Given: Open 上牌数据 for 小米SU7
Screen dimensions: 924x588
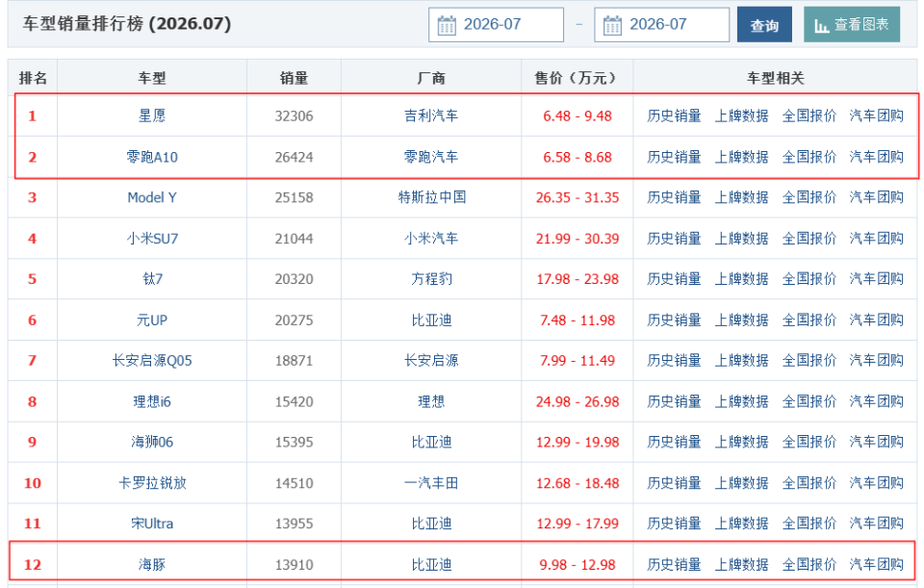Looking at the screenshot, I should pos(741,239).
